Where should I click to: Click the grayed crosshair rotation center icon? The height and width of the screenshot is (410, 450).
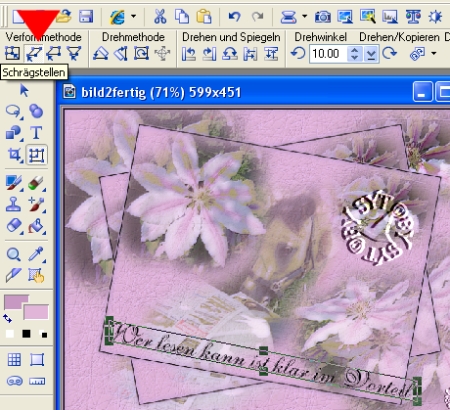coord(162,53)
